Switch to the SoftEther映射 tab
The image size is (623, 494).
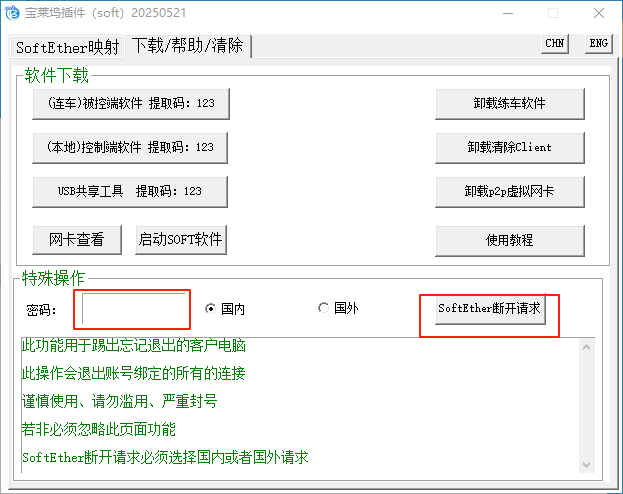tap(68, 47)
